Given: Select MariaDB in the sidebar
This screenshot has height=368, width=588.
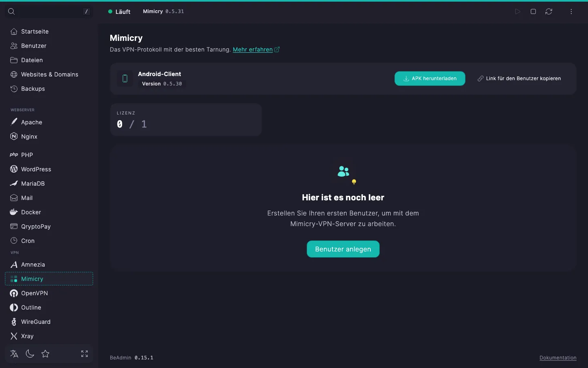Looking at the screenshot, I should click(49, 184).
